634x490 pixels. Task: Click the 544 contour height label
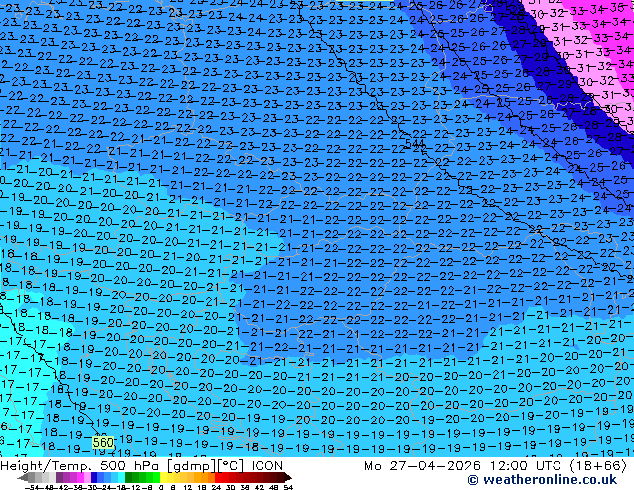point(414,144)
